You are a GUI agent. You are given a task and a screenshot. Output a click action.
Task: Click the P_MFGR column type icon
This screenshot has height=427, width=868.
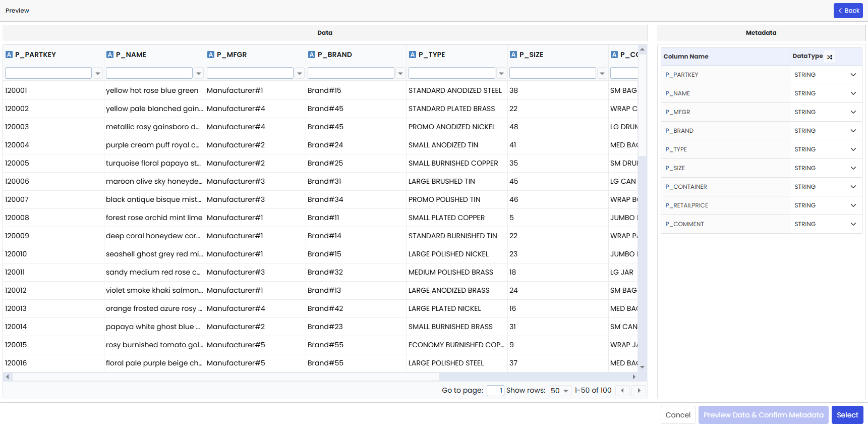tap(211, 55)
